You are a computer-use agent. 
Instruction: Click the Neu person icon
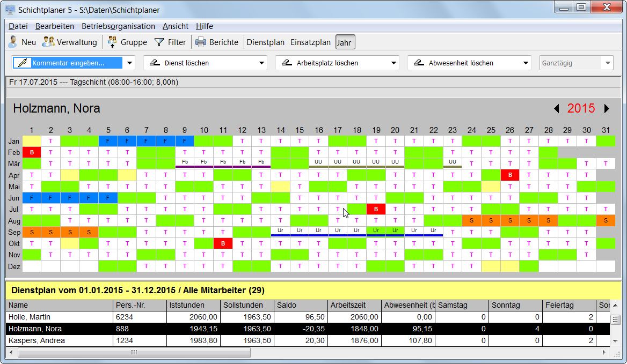tap(13, 42)
